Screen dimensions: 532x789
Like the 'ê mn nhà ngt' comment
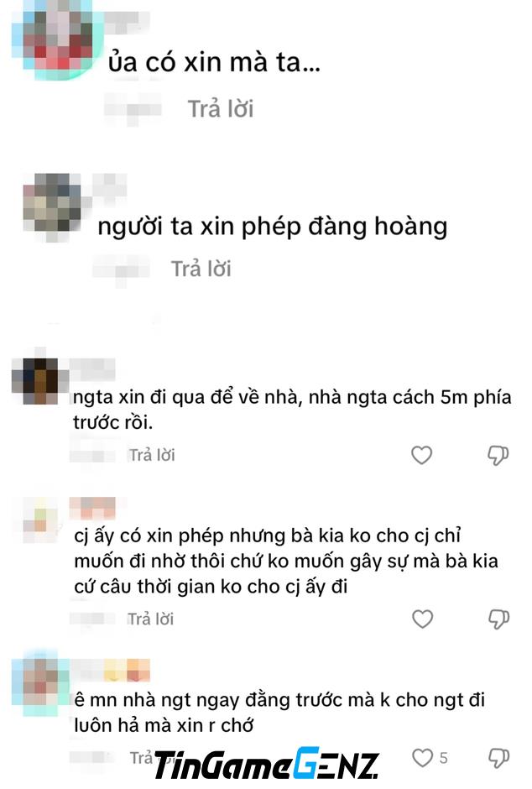422,758
